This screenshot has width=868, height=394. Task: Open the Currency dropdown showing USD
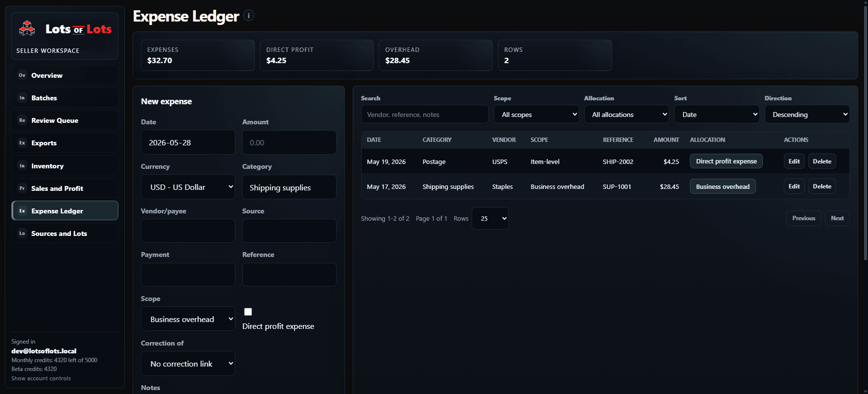pyautogui.click(x=188, y=187)
